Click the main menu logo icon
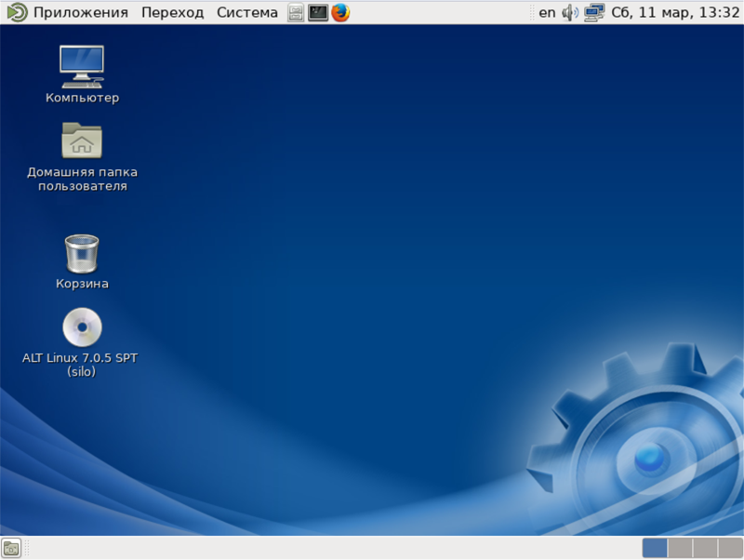This screenshot has height=560, width=744. point(17,12)
